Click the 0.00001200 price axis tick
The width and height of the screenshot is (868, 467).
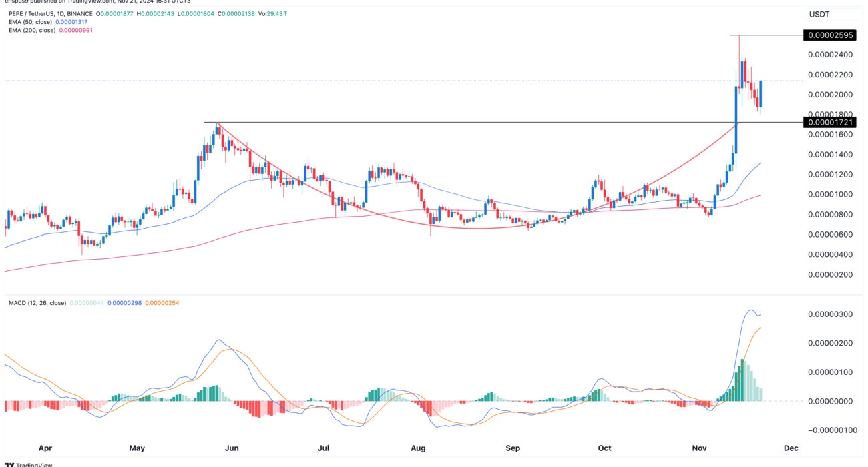point(829,174)
